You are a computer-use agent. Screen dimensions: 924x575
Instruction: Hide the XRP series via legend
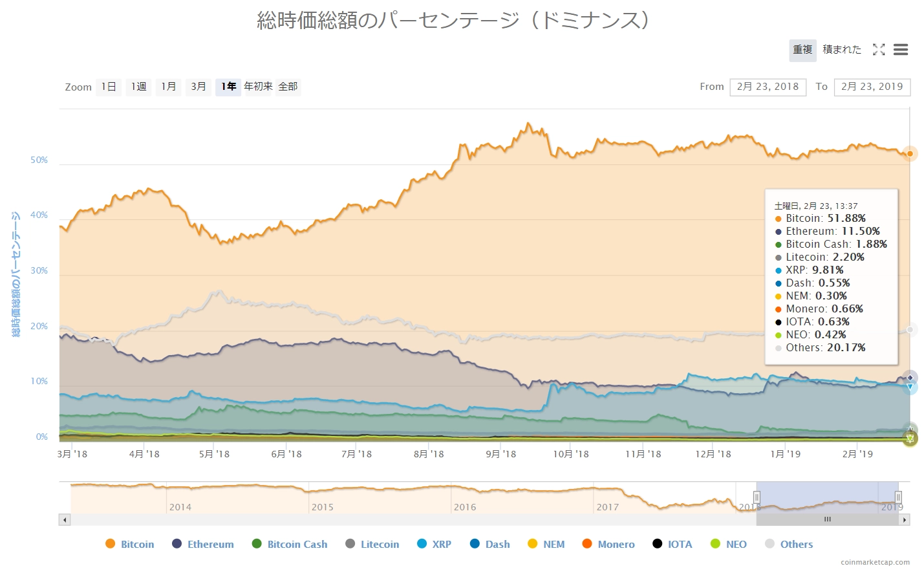click(441, 545)
